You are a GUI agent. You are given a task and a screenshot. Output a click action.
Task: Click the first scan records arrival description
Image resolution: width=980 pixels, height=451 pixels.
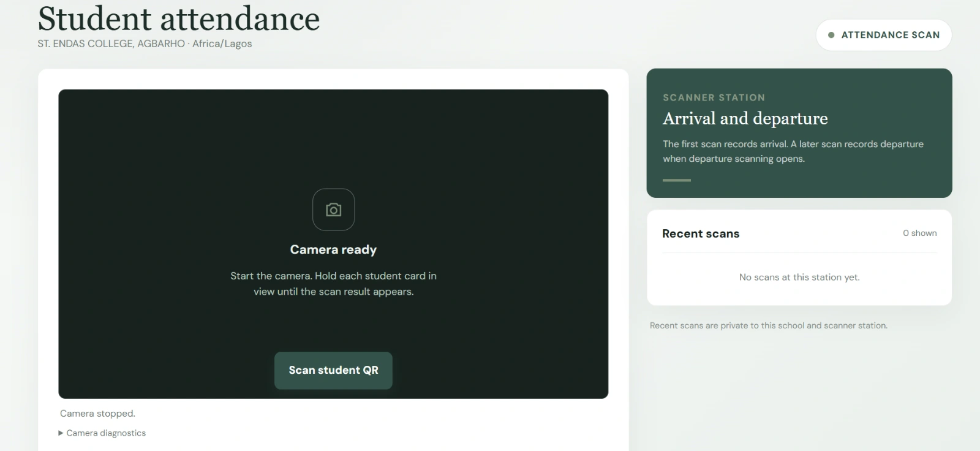[x=793, y=151]
